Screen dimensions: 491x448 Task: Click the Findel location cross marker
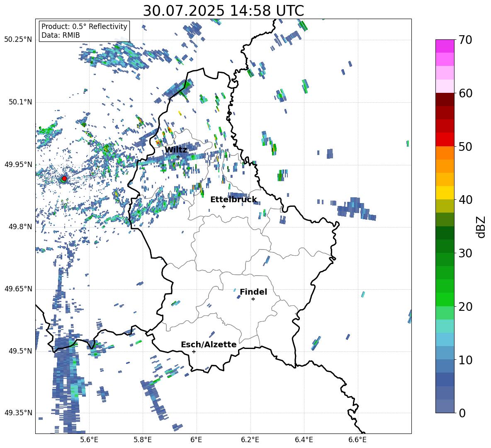(253, 299)
